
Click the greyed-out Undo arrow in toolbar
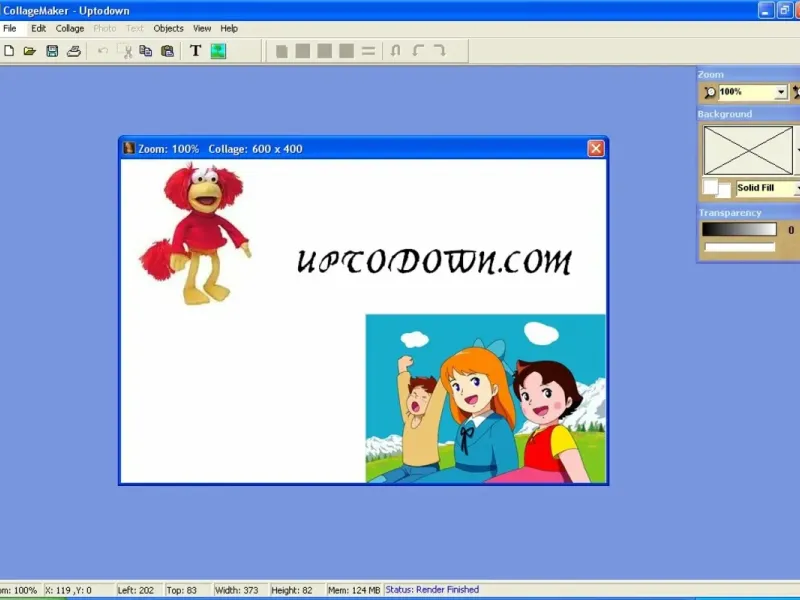coord(103,51)
